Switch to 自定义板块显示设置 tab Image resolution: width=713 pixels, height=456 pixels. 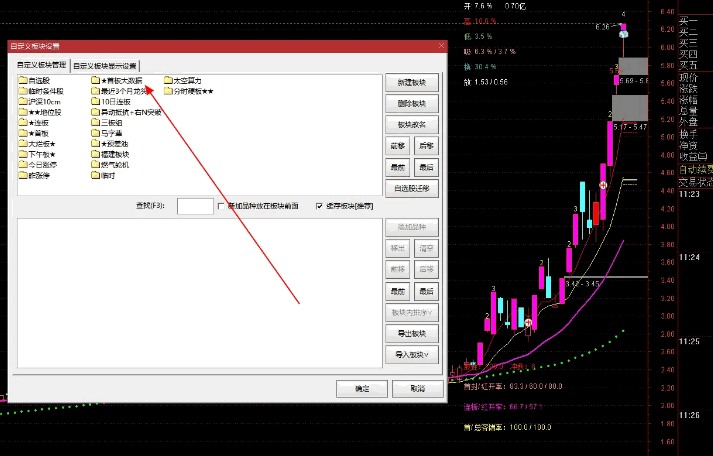pyautogui.click(x=105, y=66)
